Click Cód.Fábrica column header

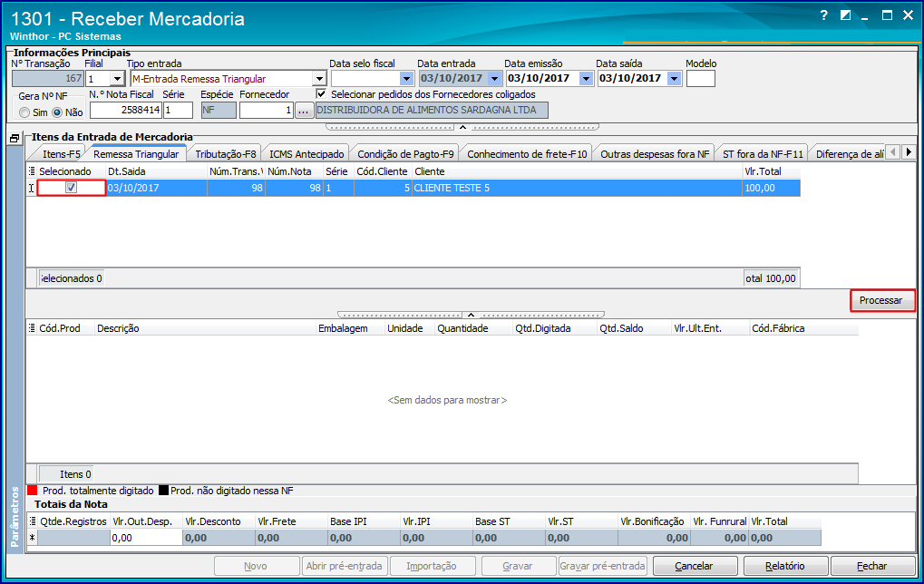[x=803, y=328]
